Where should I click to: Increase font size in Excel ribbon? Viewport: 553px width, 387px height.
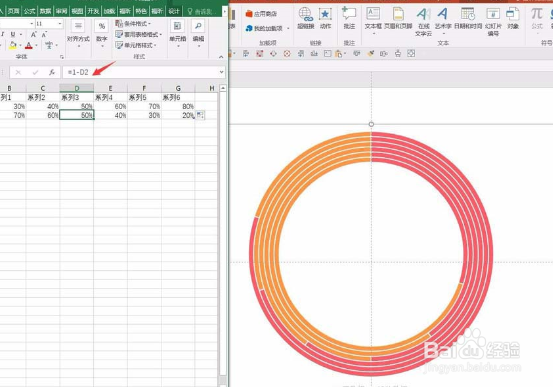click(x=33, y=34)
